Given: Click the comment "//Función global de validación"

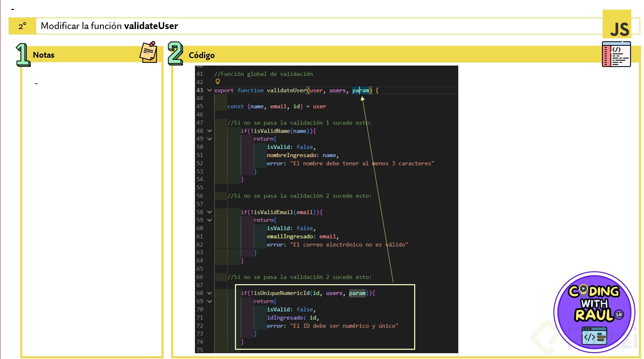Looking at the screenshot, I should point(263,74).
